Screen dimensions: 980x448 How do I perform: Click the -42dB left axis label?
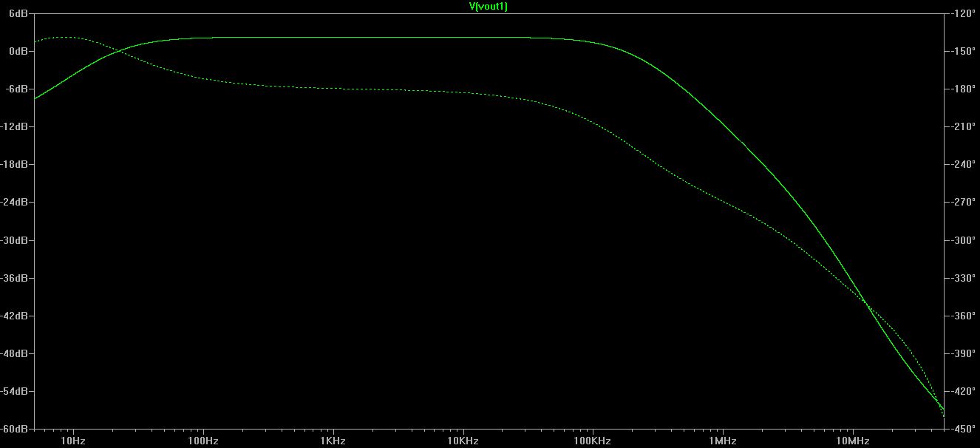point(16,316)
